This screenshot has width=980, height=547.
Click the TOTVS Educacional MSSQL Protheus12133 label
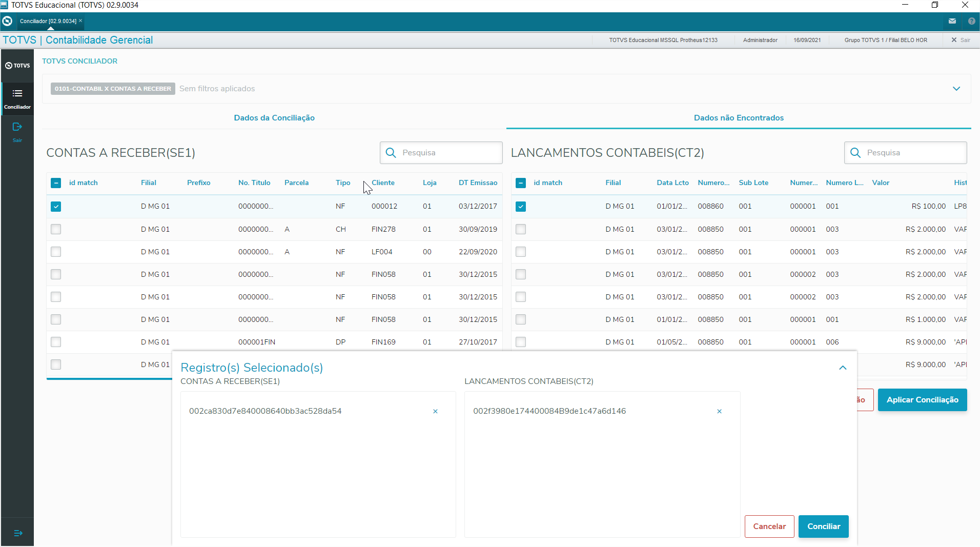click(x=663, y=40)
